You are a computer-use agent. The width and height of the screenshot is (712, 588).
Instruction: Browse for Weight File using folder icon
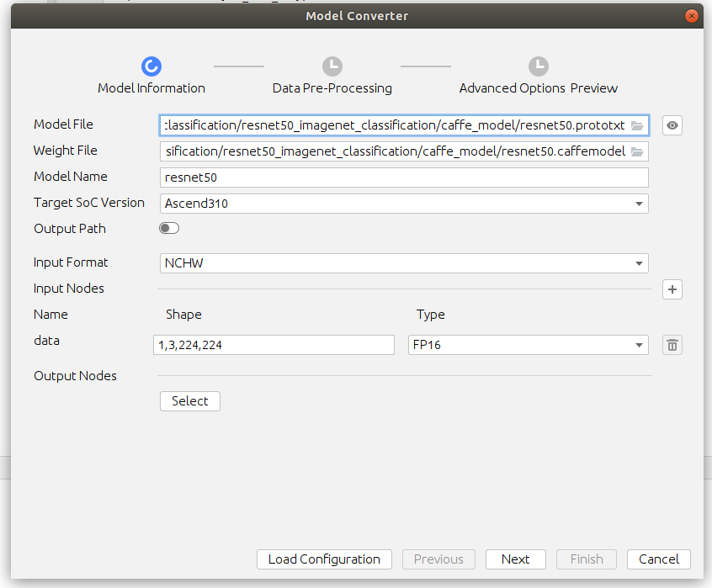637,151
